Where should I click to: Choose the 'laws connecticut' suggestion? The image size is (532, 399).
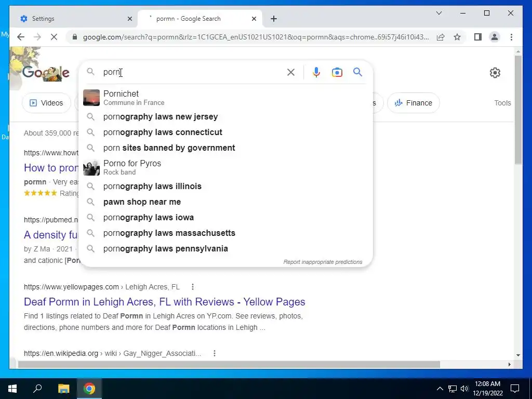coord(225,132)
